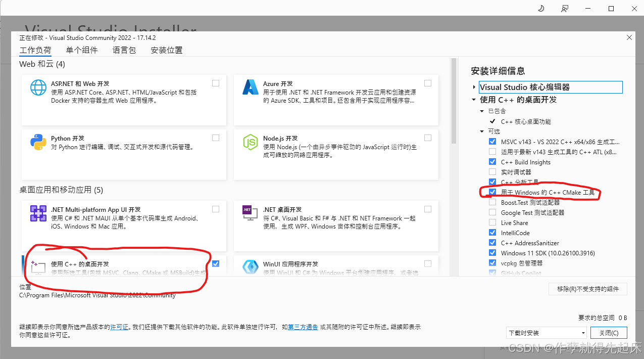Image resolution: width=644 pixels, height=359 pixels.
Task: Check the Boost.Test 测试适配器 component
Action: pos(492,202)
